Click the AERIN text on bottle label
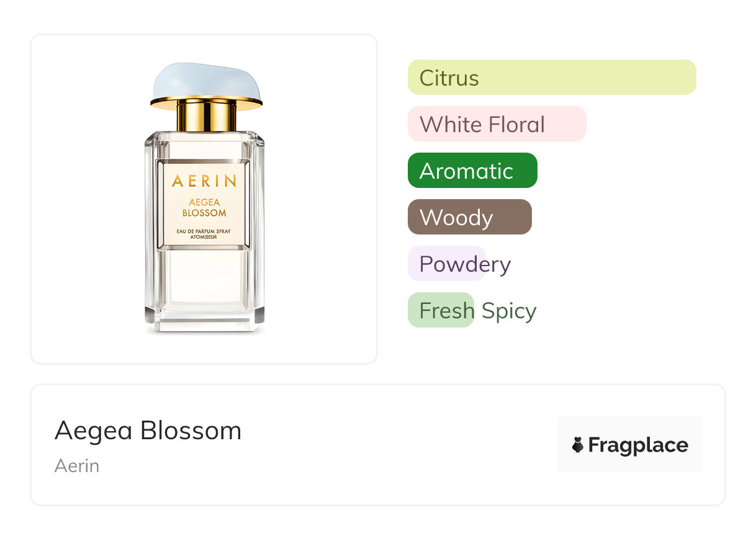The image size is (756, 536). tap(204, 181)
